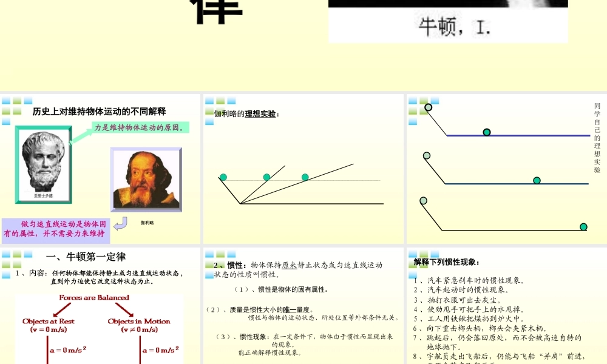
Task: Click the green ball on the top blue track
Action: (487, 132)
